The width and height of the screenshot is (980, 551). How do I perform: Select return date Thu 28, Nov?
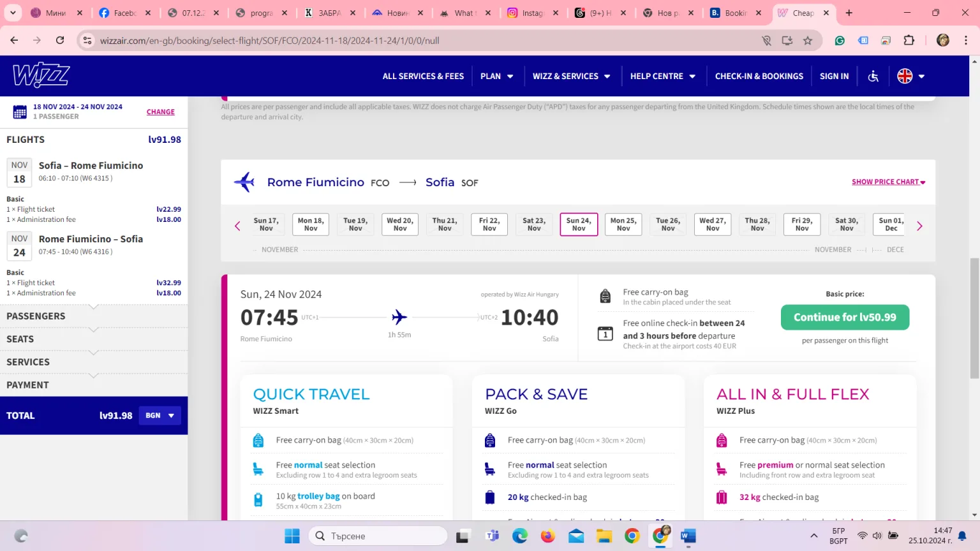[757, 224]
